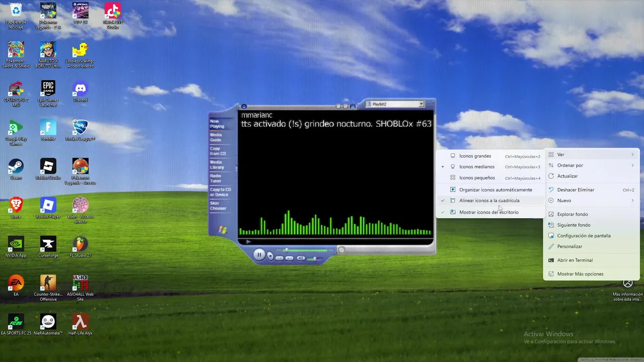Select Pokemon Sword & Shield shortcut
This screenshot has height=362, width=644.
(x=16, y=55)
